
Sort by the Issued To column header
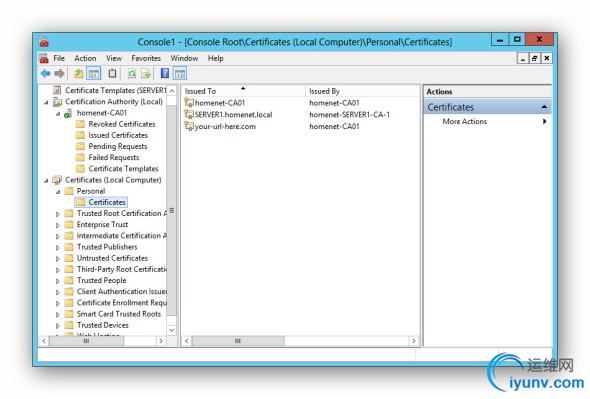(243, 91)
